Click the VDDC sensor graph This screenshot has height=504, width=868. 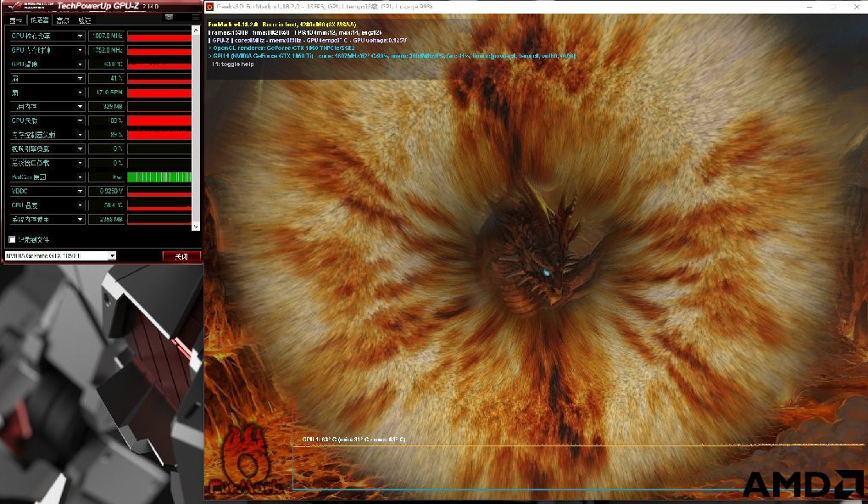(159, 191)
